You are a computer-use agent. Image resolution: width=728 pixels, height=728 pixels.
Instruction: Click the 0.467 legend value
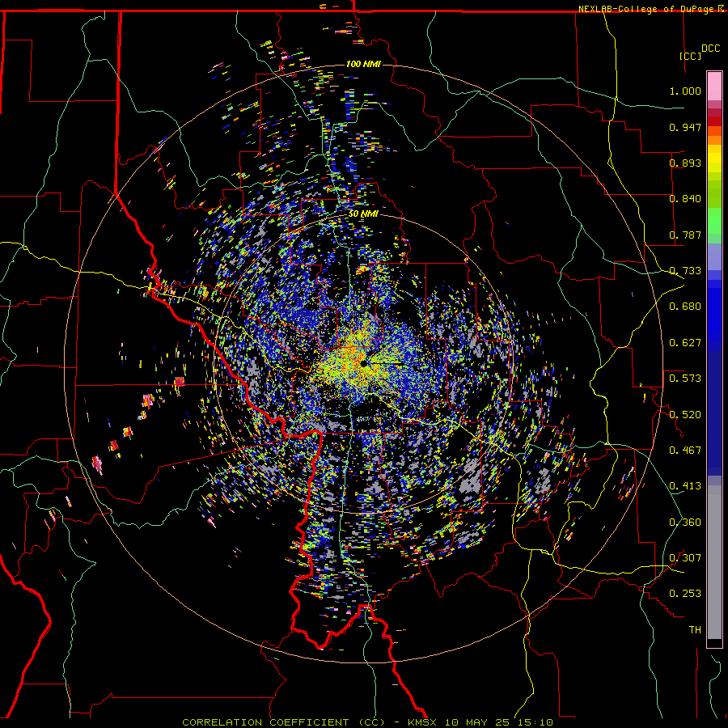685,451
